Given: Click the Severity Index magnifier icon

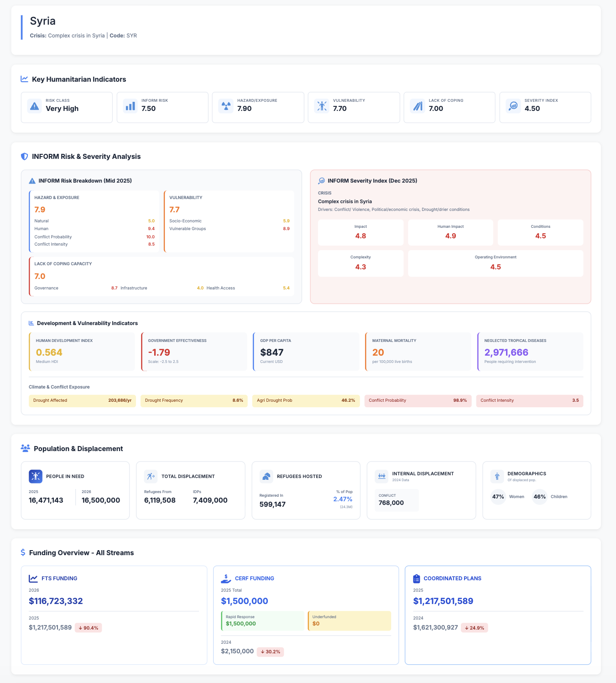Looking at the screenshot, I should point(513,106).
